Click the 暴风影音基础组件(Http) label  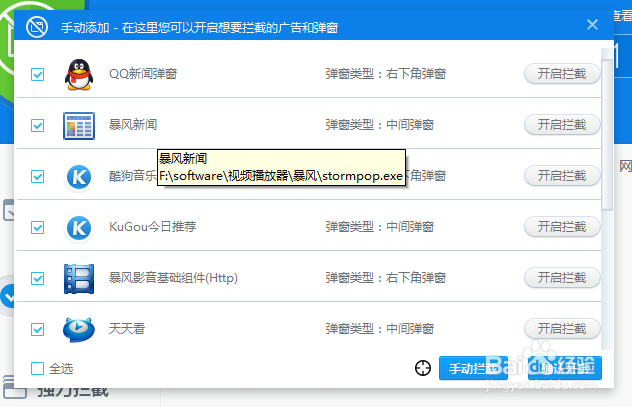173,278
